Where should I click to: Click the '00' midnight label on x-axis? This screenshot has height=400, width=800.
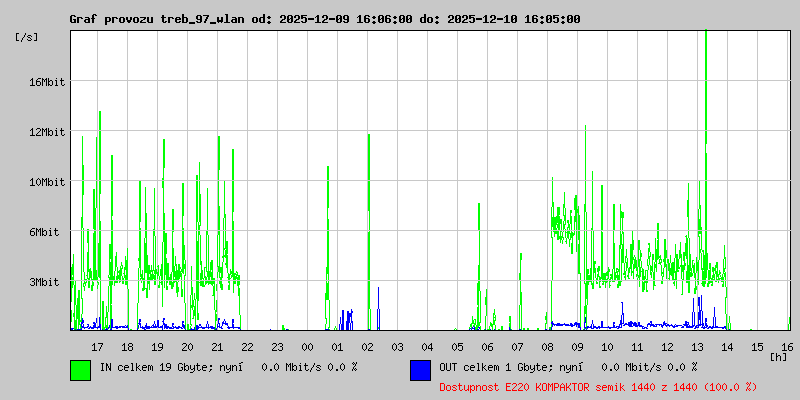pyautogui.click(x=307, y=347)
